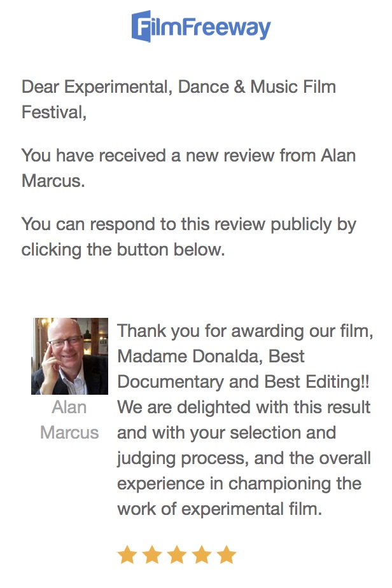Click "Thank you for awarding our film" line
Image resolution: width=392 pixels, height=588 pixels.
click(245, 331)
